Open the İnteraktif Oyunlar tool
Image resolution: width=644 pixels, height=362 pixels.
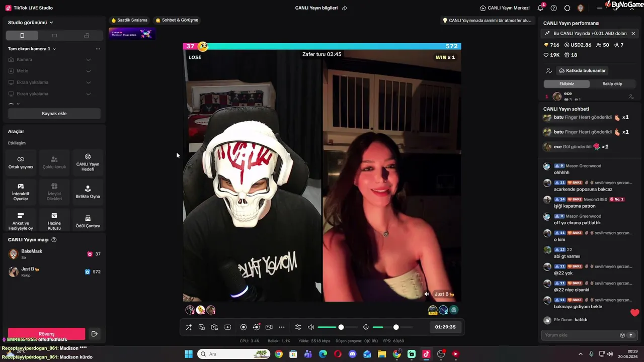pos(21,192)
